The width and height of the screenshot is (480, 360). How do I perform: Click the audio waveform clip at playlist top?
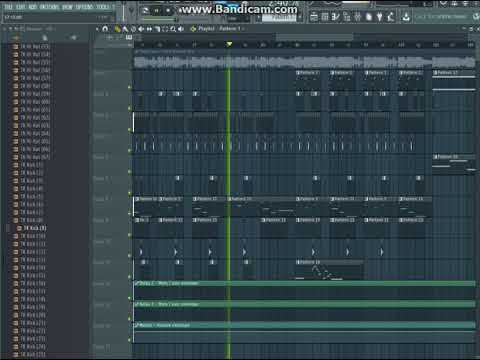coord(304,60)
